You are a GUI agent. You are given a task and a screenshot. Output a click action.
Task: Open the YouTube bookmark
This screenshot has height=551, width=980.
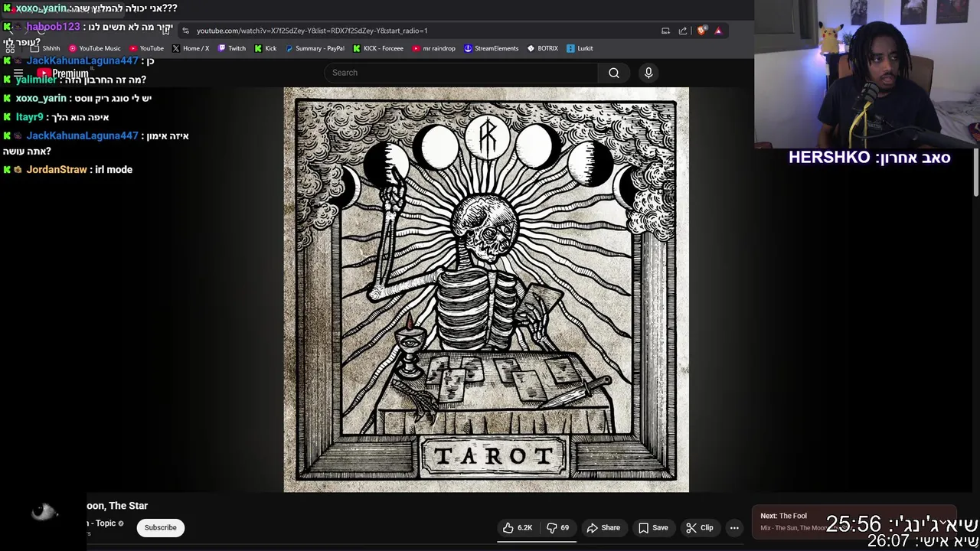pos(146,48)
